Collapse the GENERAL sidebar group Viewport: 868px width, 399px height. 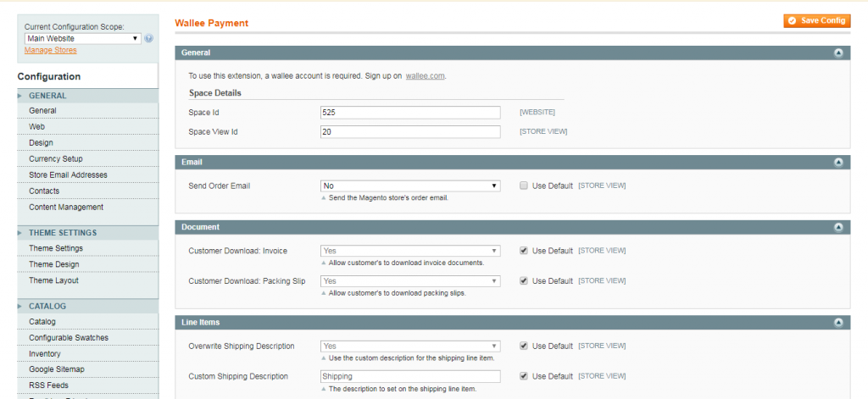point(87,96)
